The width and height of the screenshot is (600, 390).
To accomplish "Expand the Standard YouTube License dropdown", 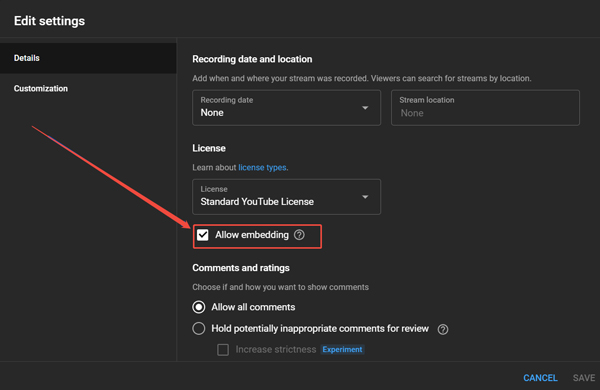I will click(x=286, y=197).
